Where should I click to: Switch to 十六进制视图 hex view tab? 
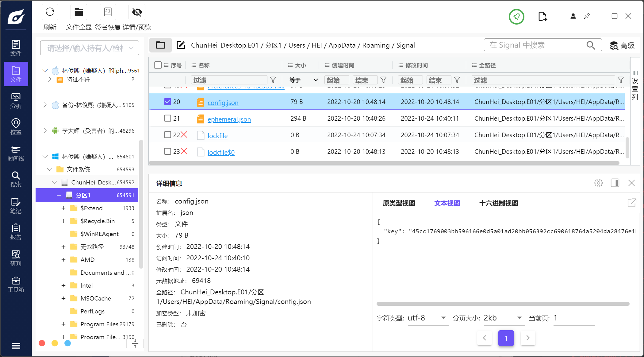click(498, 203)
